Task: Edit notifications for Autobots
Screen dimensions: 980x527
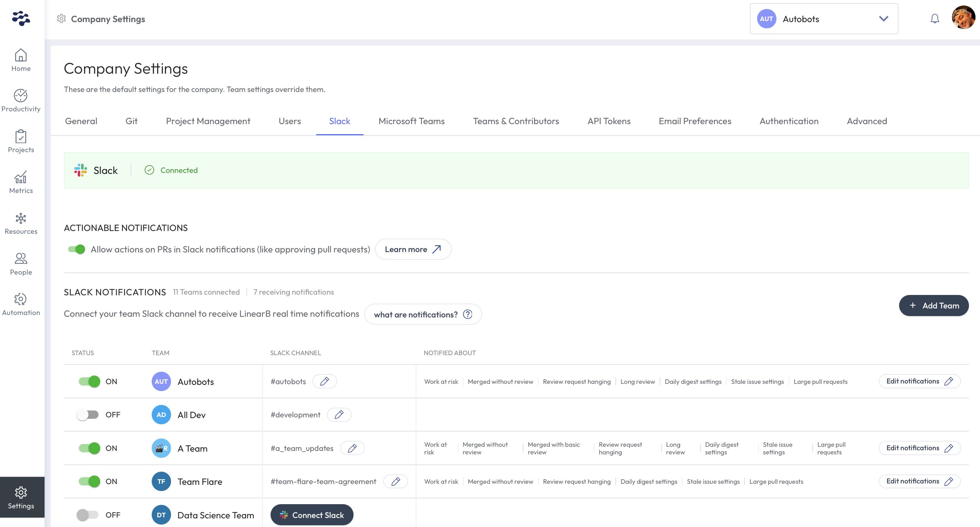Action: point(920,381)
